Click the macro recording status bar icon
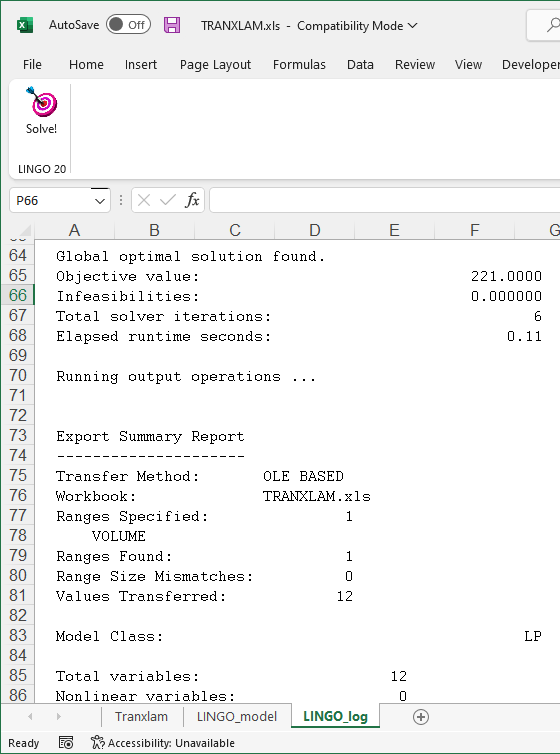 pos(66,743)
